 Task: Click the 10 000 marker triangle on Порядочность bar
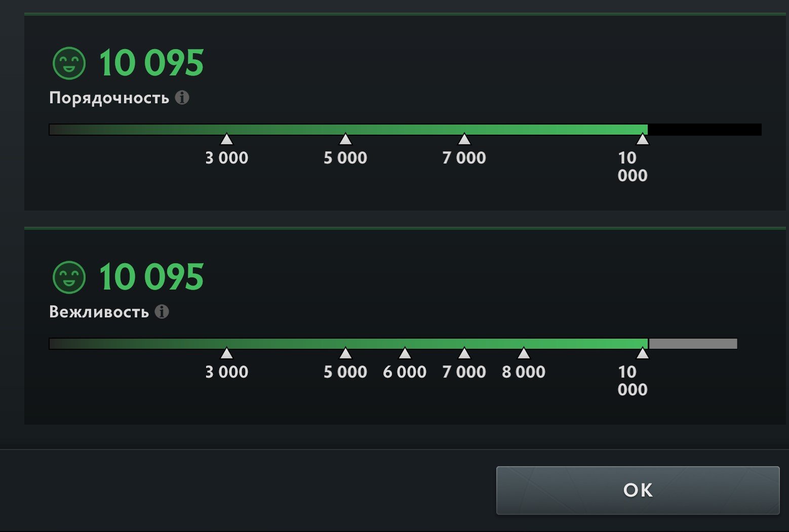pyautogui.click(x=643, y=139)
